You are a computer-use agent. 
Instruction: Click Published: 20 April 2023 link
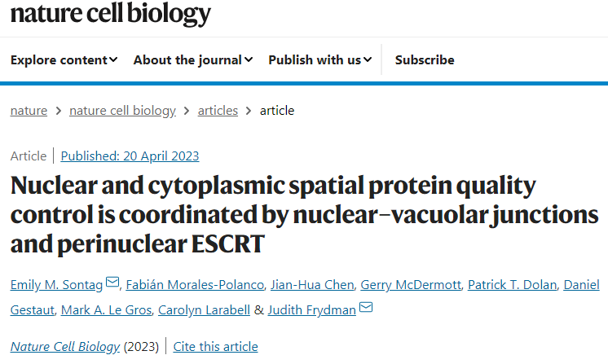coord(130,156)
